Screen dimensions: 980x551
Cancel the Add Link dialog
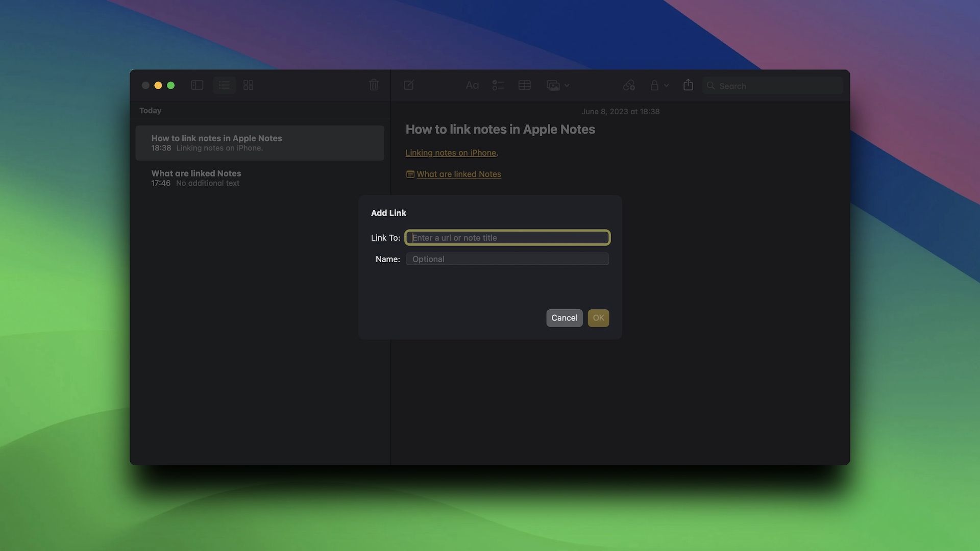(x=564, y=317)
